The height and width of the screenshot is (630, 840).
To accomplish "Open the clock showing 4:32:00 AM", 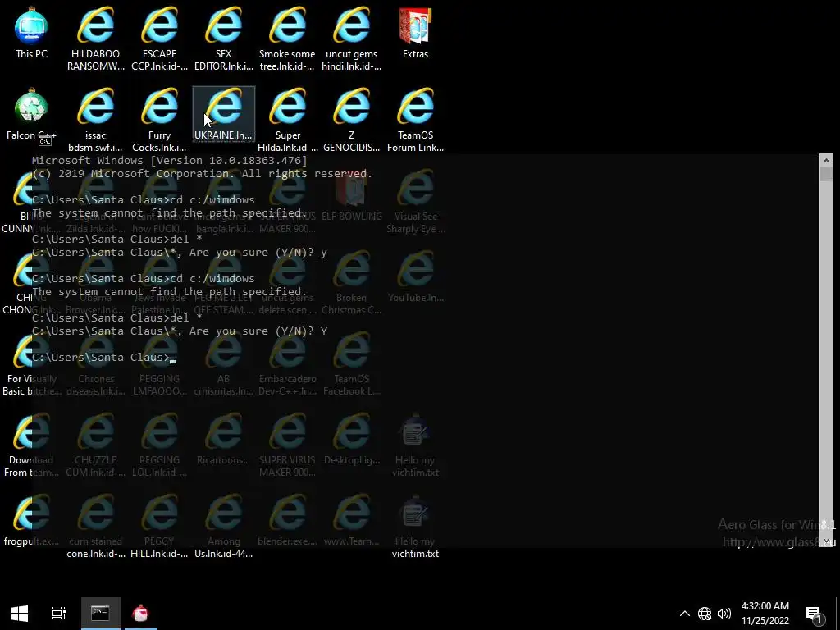I will [x=765, y=614].
